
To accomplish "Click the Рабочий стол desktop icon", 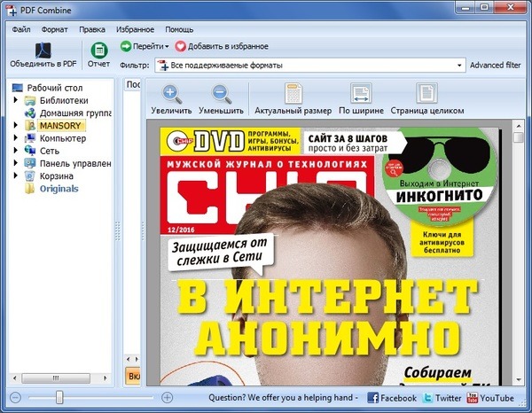I will click(18, 88).
